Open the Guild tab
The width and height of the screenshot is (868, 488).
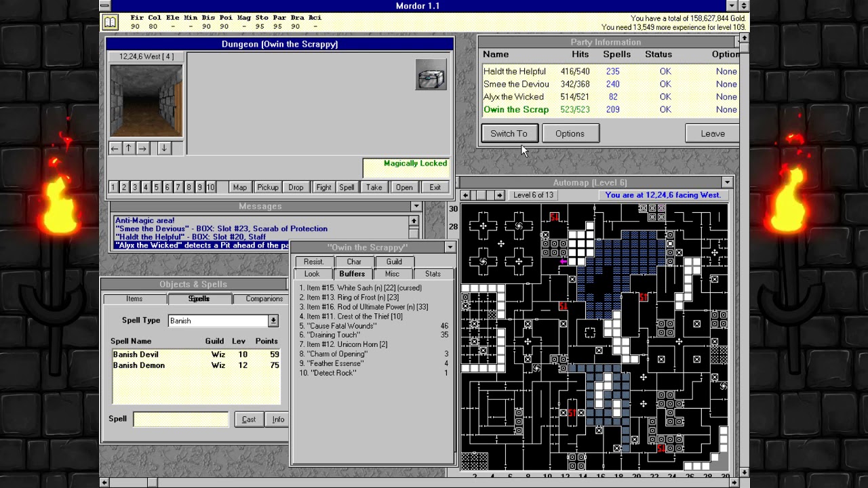click(x=394, y=262)
